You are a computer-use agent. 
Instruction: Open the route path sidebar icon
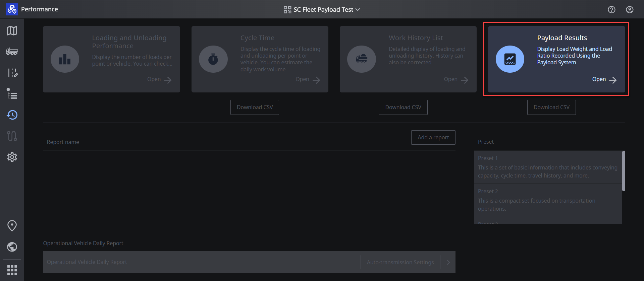(x=12, y=136)
